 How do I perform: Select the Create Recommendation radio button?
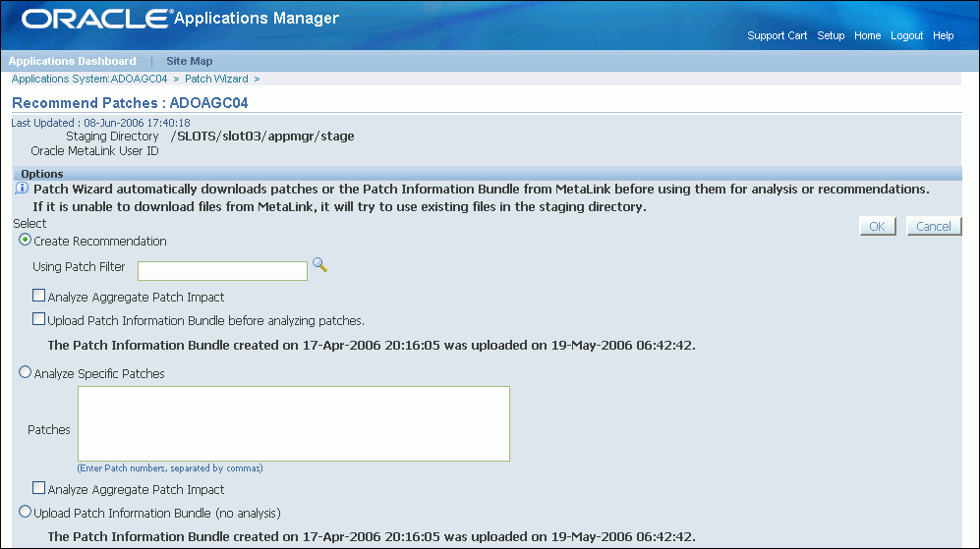tap(25, 240)
